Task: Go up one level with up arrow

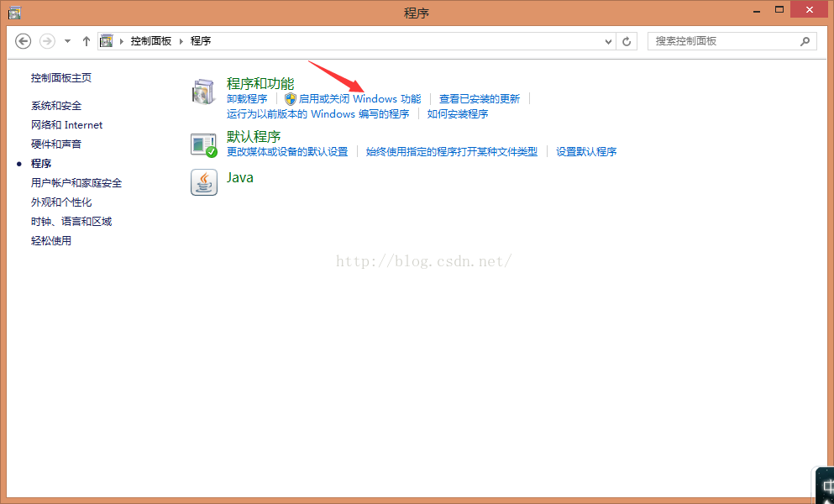Action: pyautogui.click(x=87, y=41)
